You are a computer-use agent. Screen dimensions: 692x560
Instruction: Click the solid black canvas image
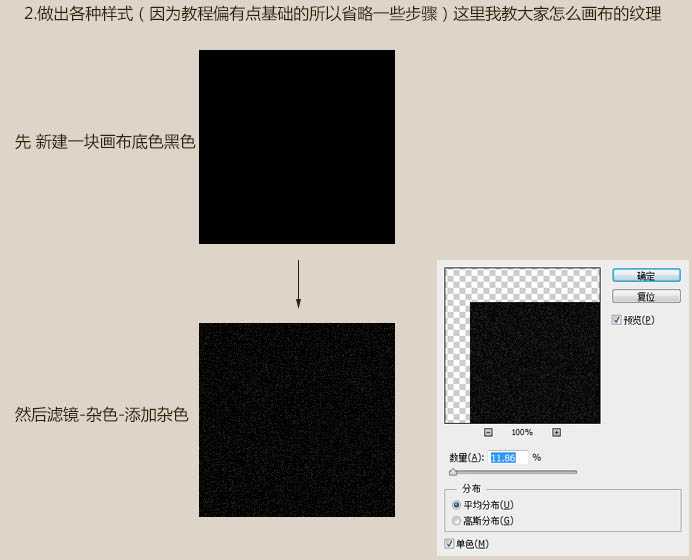[297, 147]
